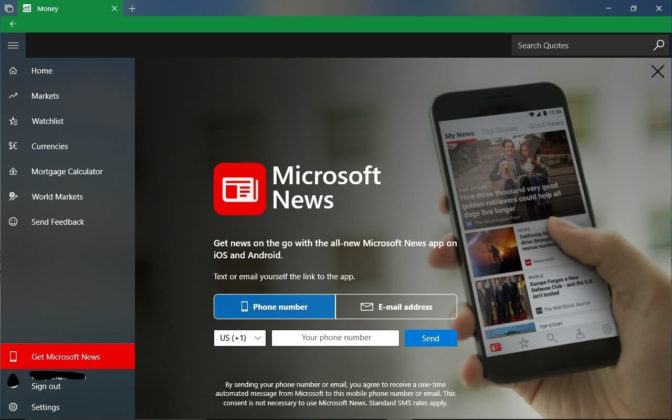Viewport: 672px width, 420px height.
Task: Click the Your phone number field
Action: tap(335, 338)
